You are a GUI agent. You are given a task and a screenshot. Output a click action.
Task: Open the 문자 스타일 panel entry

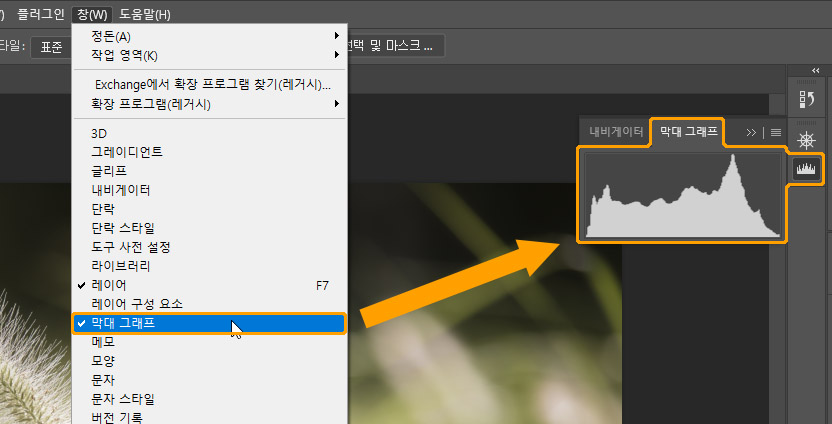pyautogui.click(x=209, y=399)
